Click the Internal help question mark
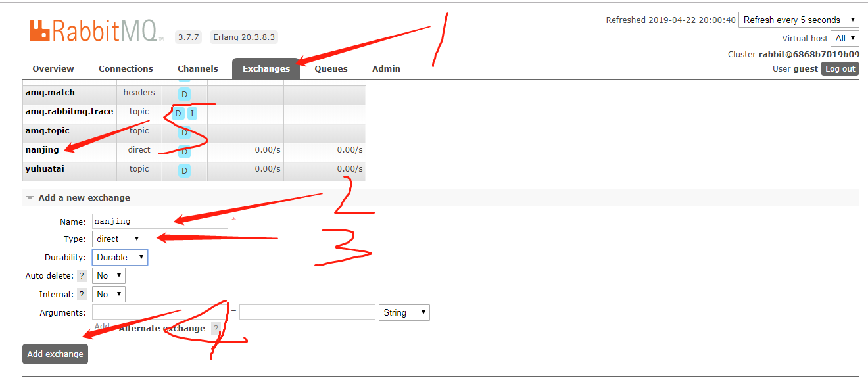Image resolution: width=868 pixels, height=380 pixels. click(82, 295)
